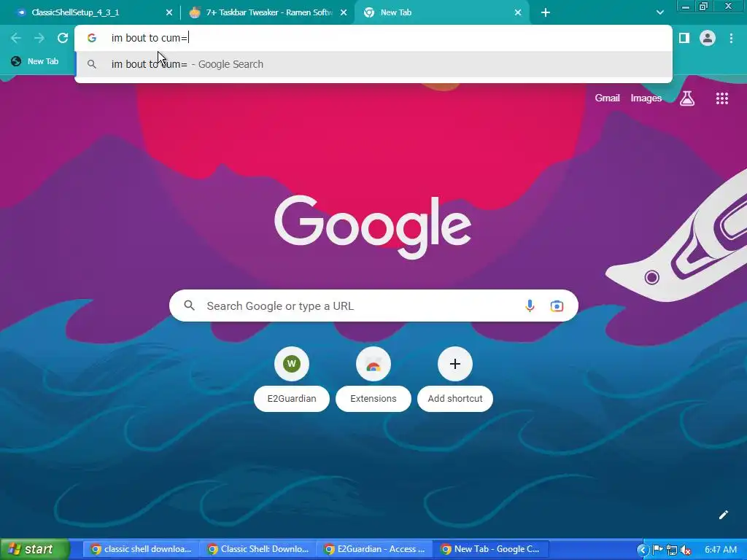Open the Gmail link
Image resolution: width=747 pixels, height=560 pixels.
click(607, 98)
